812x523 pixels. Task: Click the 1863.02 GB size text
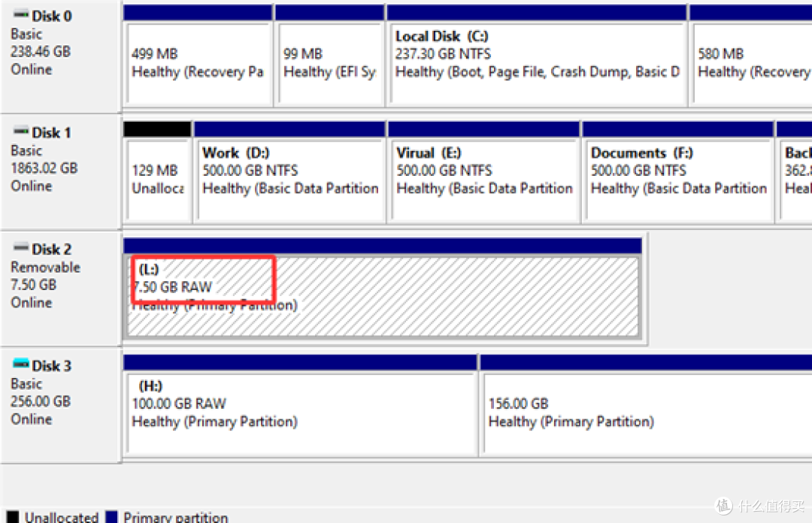pyautogui.click(x=44, y=168)
